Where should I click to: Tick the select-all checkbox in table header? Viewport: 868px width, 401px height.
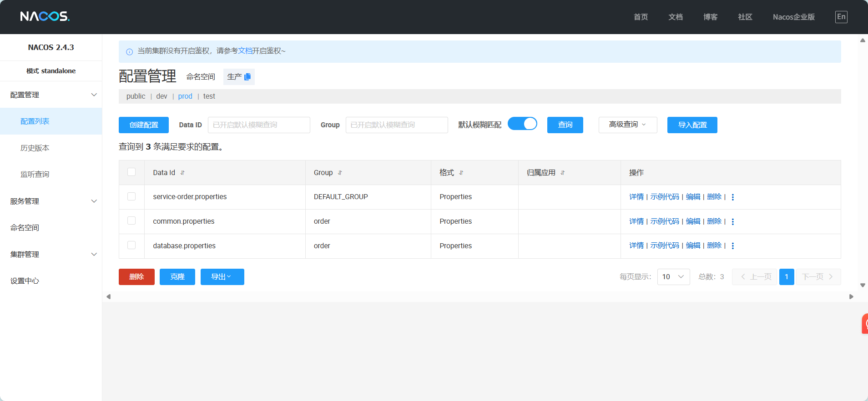131,172
